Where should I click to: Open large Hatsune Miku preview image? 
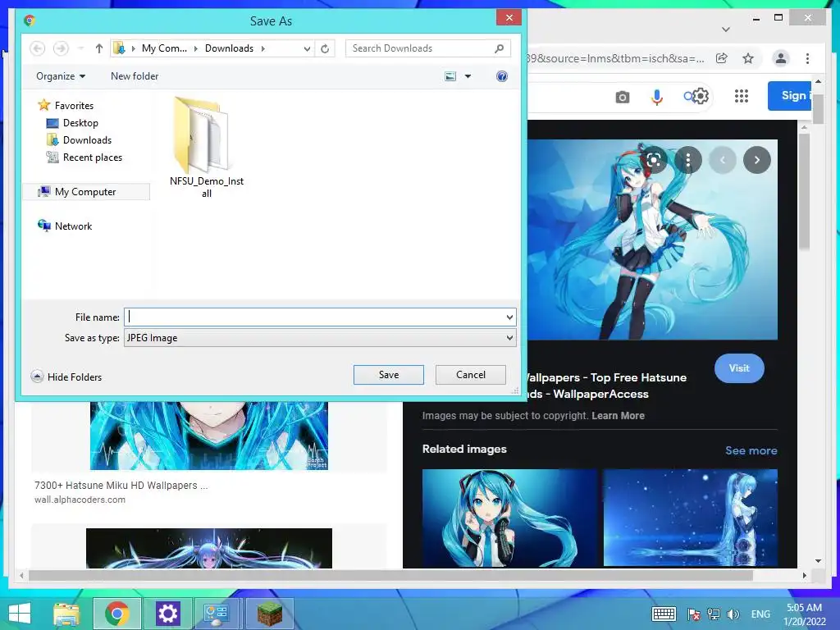(652, 240)
